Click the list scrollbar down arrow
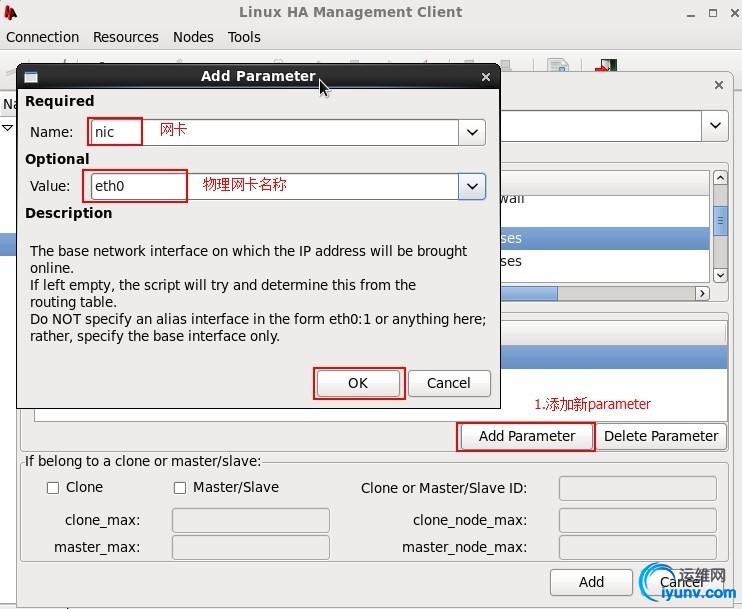This screenshot has width=742, height=609. coord(720,275)
